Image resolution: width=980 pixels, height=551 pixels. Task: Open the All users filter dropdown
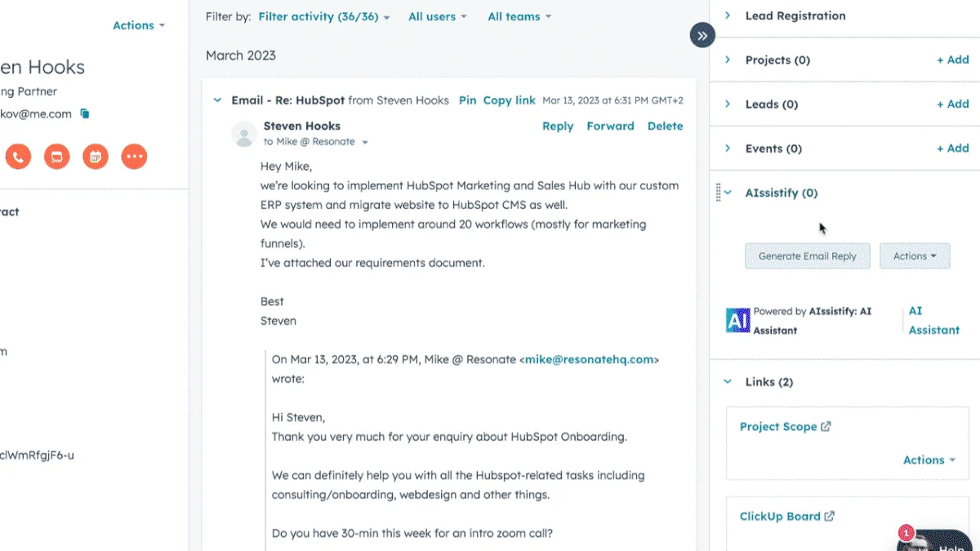coord(438,16)
